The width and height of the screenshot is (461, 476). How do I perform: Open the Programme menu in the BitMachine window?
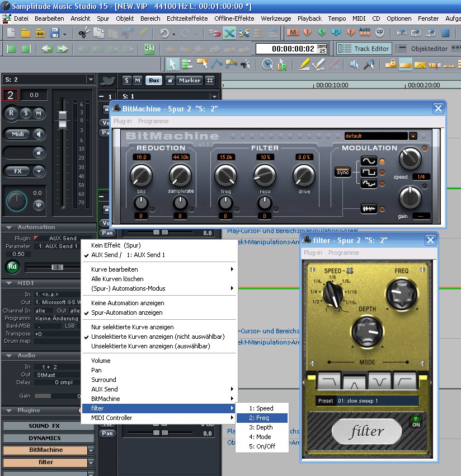[153, 121]
